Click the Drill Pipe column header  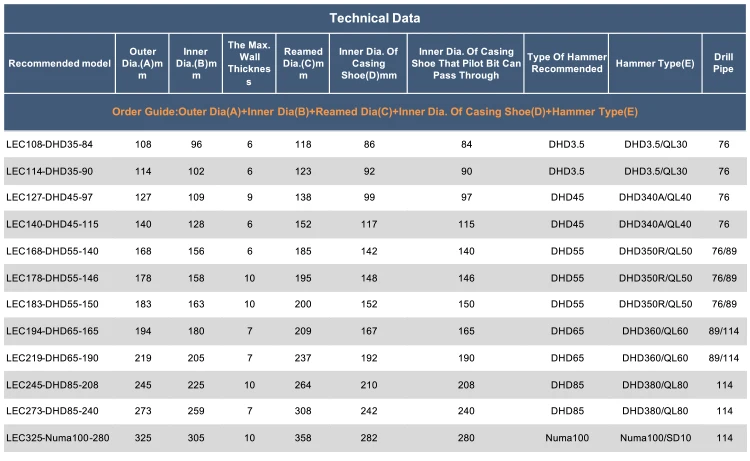point(723,64)
